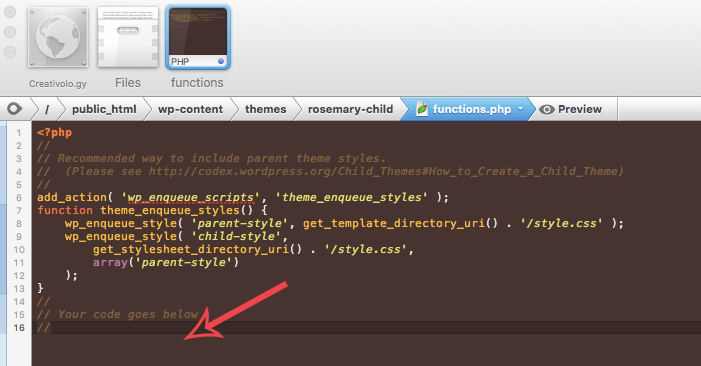Image resolution: width=701 pixels, height=366 pixels.
Task: Click 'wp_enqueue_scripts' underlined string
Action: [190, 197]
